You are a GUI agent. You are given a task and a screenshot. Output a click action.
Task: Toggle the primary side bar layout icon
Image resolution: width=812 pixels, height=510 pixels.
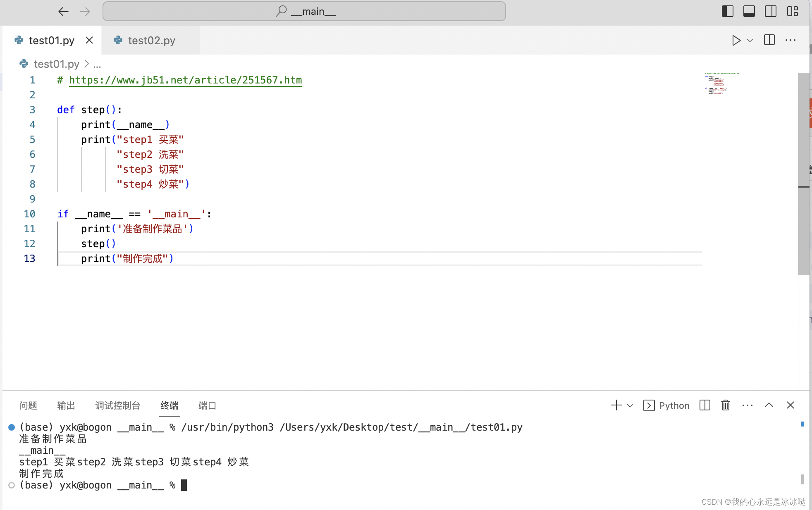[x=728, y=11]
